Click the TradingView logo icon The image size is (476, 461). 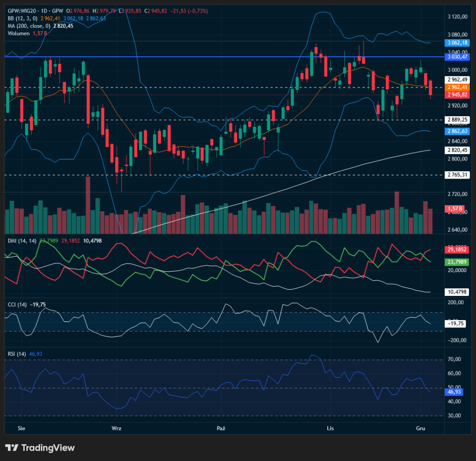click(12, 448)
